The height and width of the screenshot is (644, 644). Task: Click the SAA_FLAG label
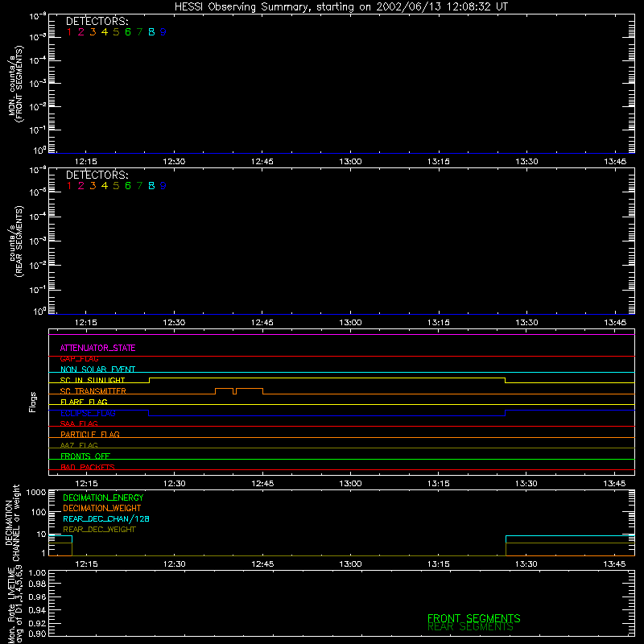tap(79, 423)
